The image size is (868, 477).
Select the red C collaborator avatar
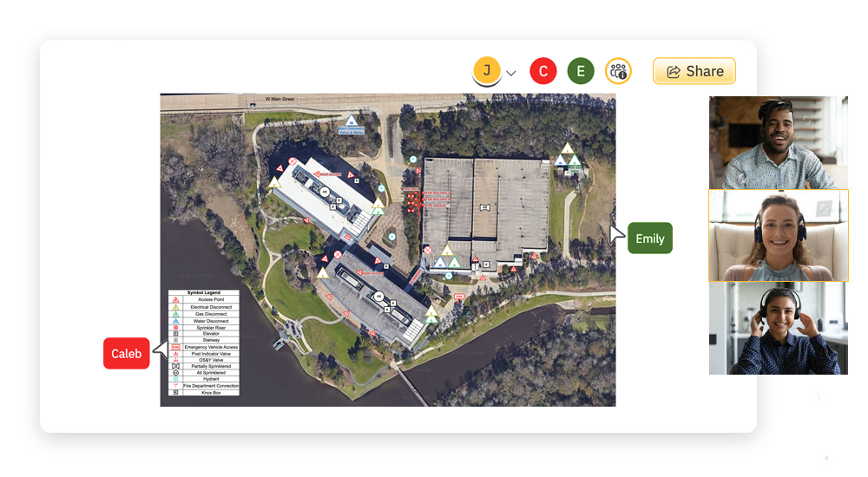pos(543,71)
